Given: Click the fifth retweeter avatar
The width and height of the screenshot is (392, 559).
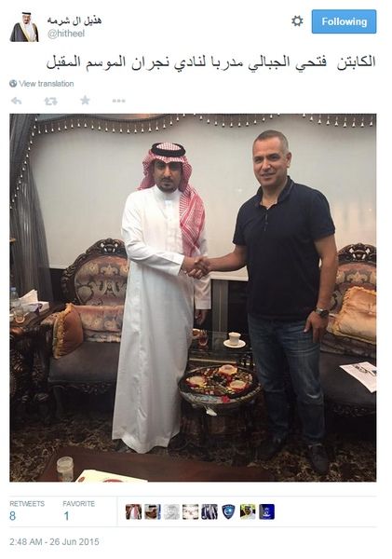Looking at the screenshot, I should (x=210, y=511).
